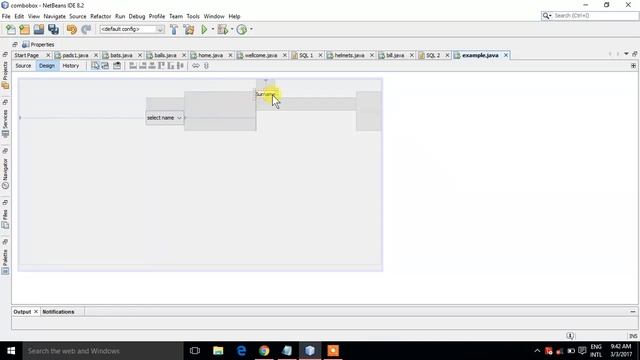Open the Tools menu
This screenshot has width=640, height=360.
tap(193, 16)
